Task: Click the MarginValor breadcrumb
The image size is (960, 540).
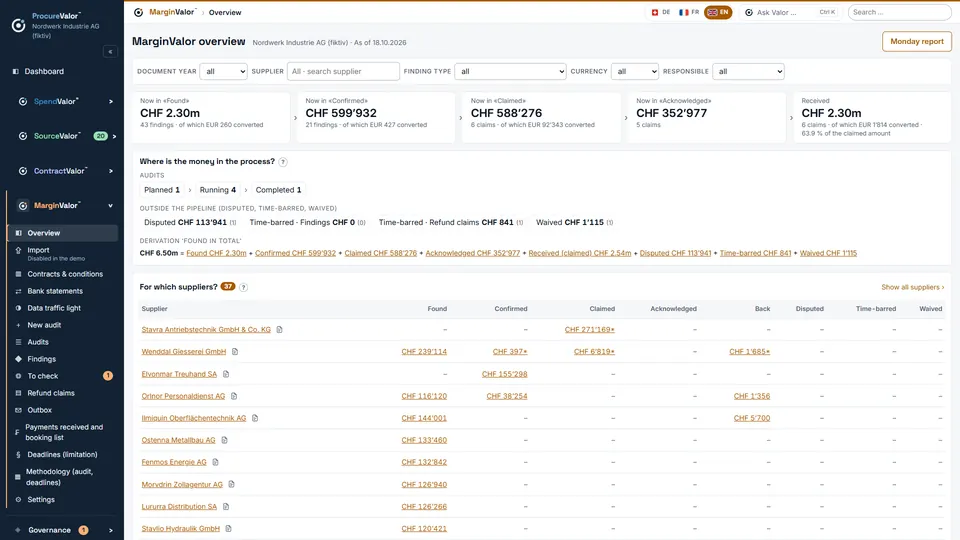Action: click(x=172, y=12)
